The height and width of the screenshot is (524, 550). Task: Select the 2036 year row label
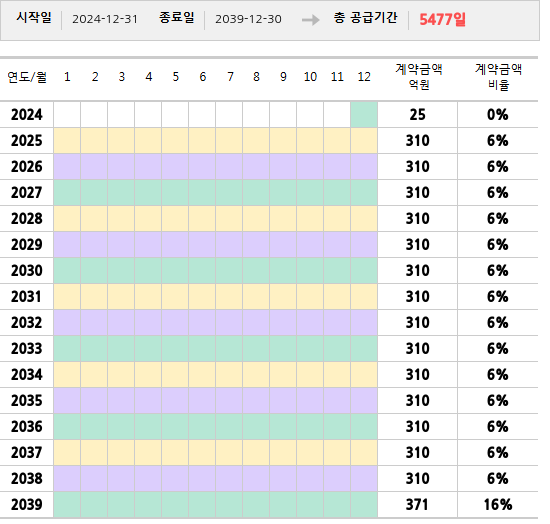point(27,426)
